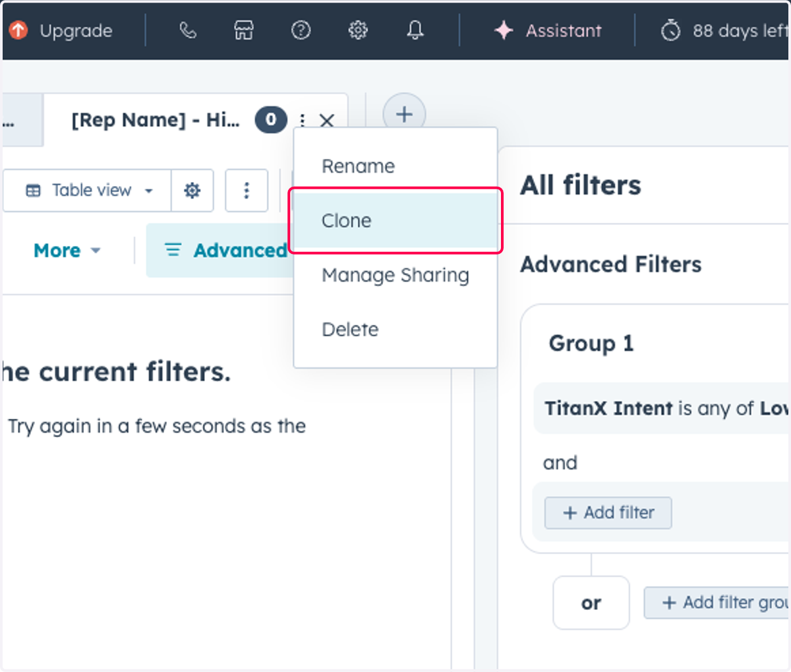
Task: Open the three-dot actions button near Table view
Action: coord(247,191)
